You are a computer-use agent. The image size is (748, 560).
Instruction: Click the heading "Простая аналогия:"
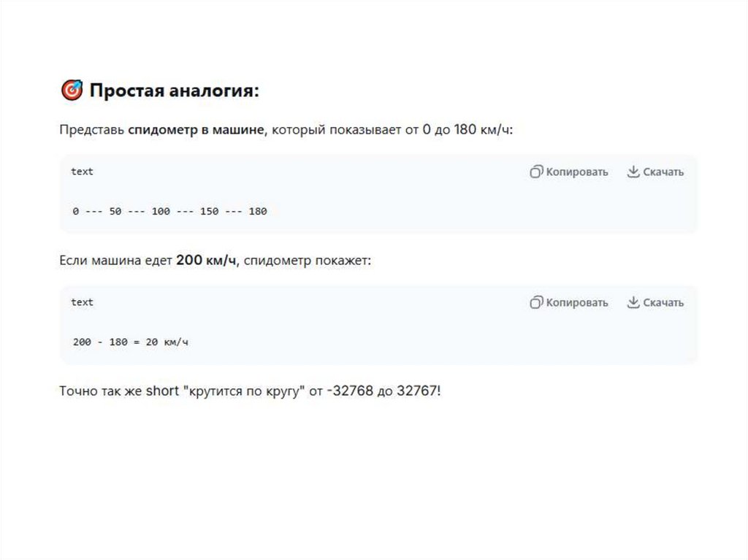pyautogui.click(x=174, y=91)
